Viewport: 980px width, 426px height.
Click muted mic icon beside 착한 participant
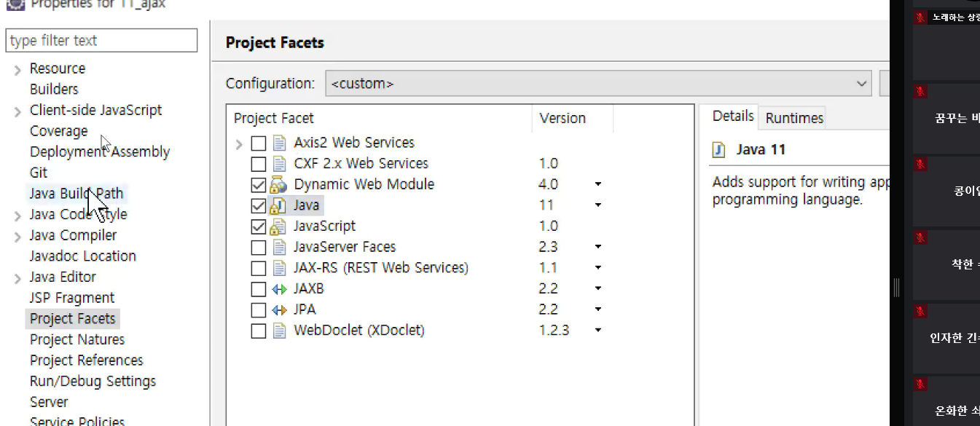pyautogui.click(x=921, y=238)
